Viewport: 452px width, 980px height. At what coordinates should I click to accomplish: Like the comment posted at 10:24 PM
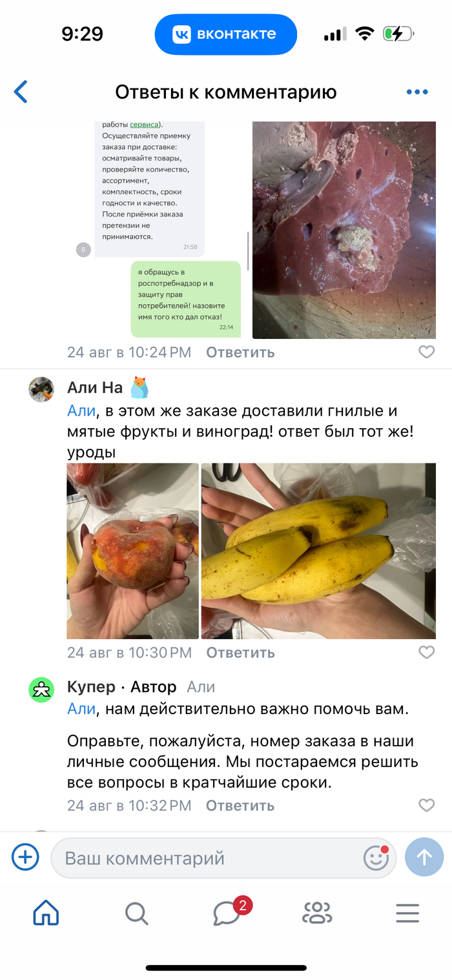coord(427,352)
